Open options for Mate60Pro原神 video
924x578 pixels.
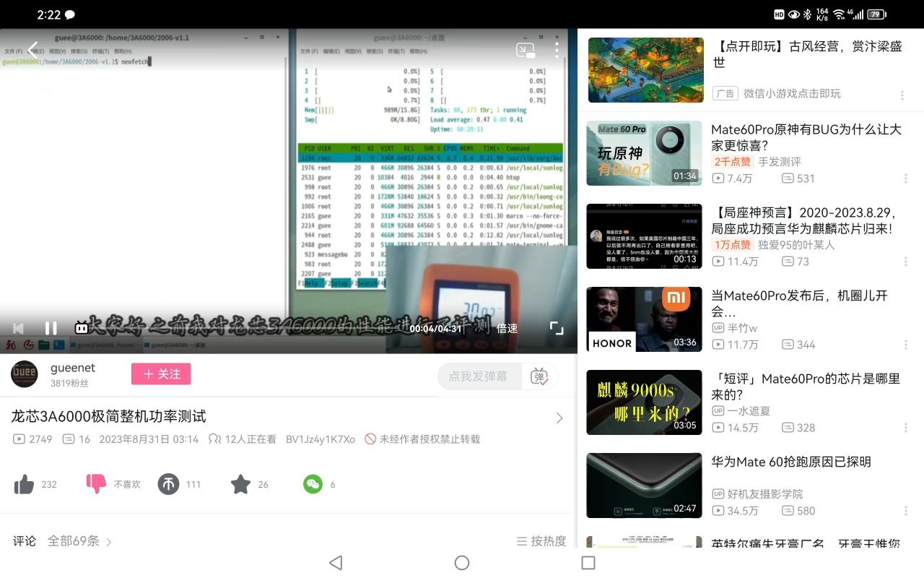tap(906, 178)
